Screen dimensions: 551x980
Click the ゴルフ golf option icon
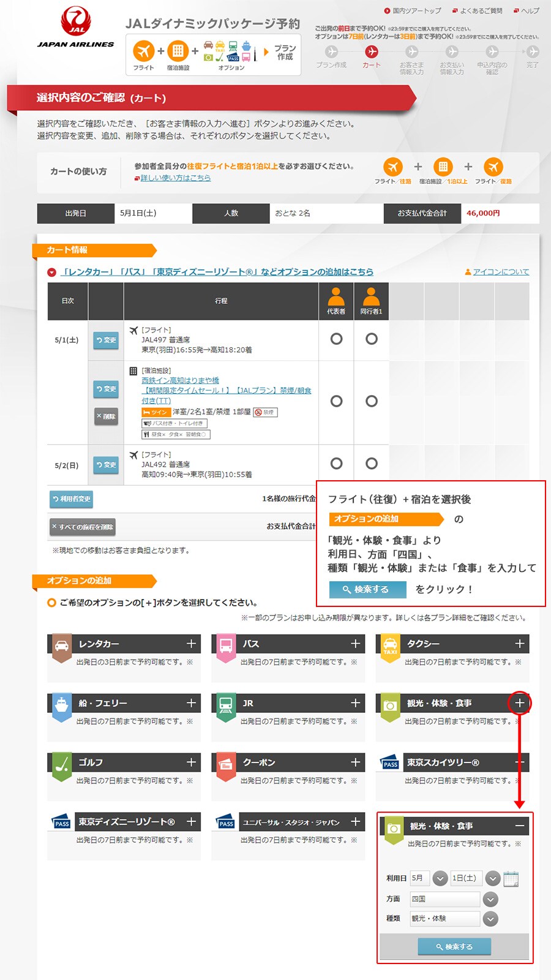coord(62,766)
